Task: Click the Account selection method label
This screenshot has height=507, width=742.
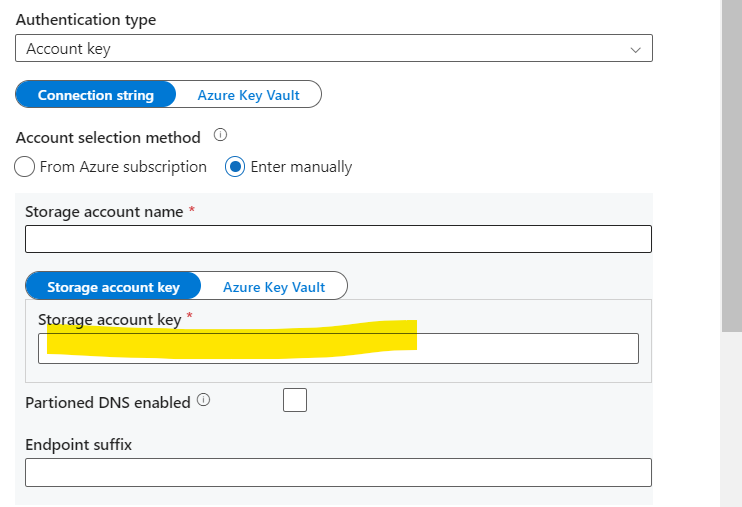Action: coord(108,137)
